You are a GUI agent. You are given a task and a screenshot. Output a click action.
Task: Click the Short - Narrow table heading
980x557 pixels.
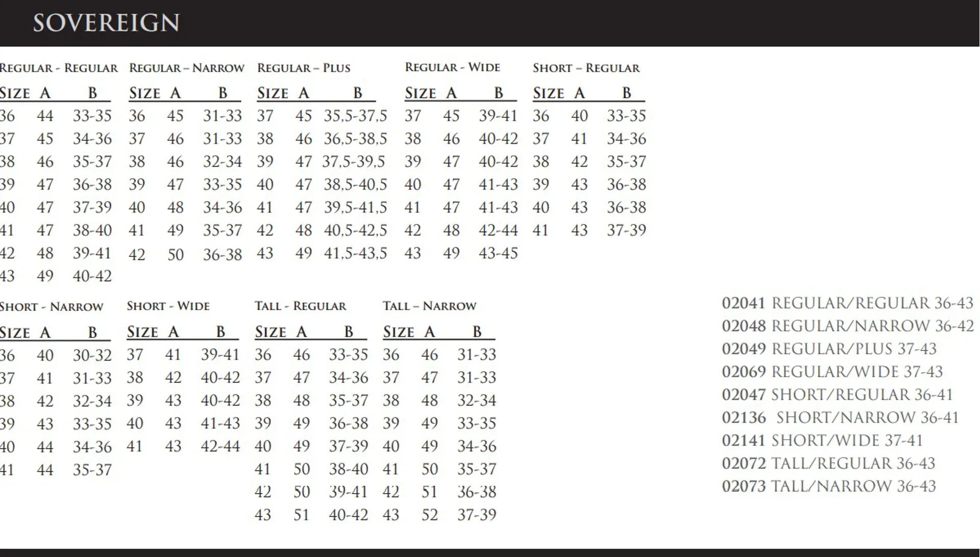click(x=52, y=306)
